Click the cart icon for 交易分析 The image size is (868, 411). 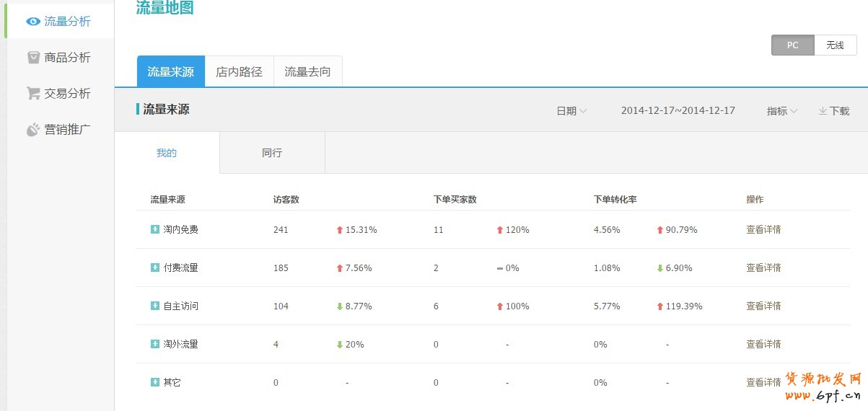pyautogui.click(x=33, y=94)
